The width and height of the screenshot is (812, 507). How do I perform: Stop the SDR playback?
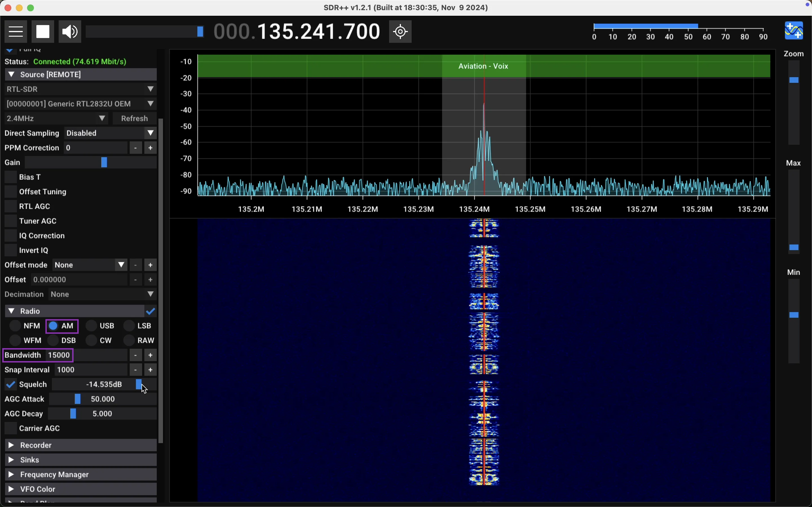(x=43, y=32)
